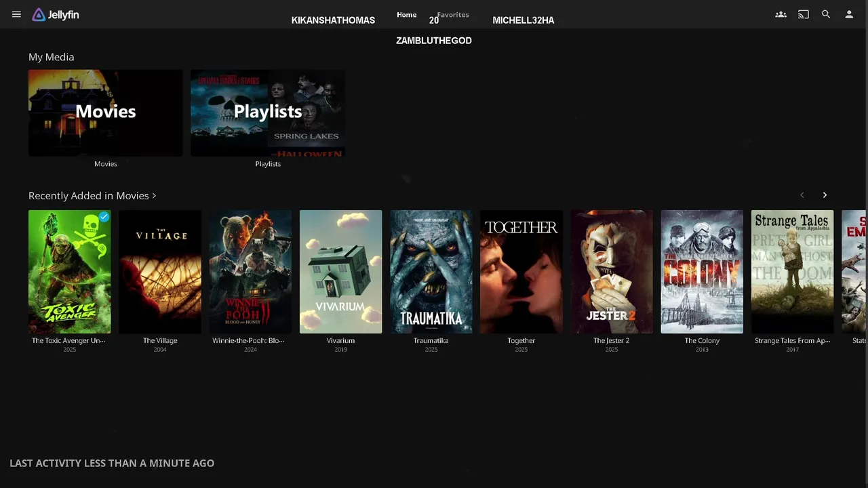Screen dimensions: 868x488
Task: Open The Jester 2 poster
Action: pyautogui.click(x=612, y=272)
